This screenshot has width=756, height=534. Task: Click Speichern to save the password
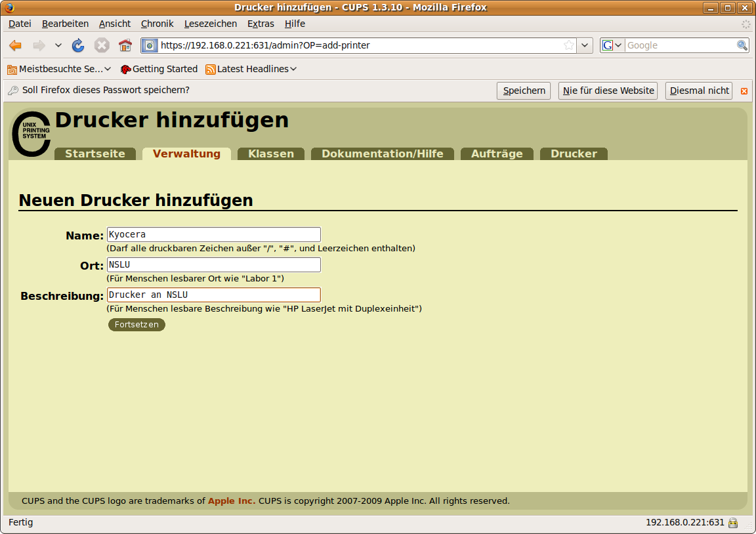524,91
